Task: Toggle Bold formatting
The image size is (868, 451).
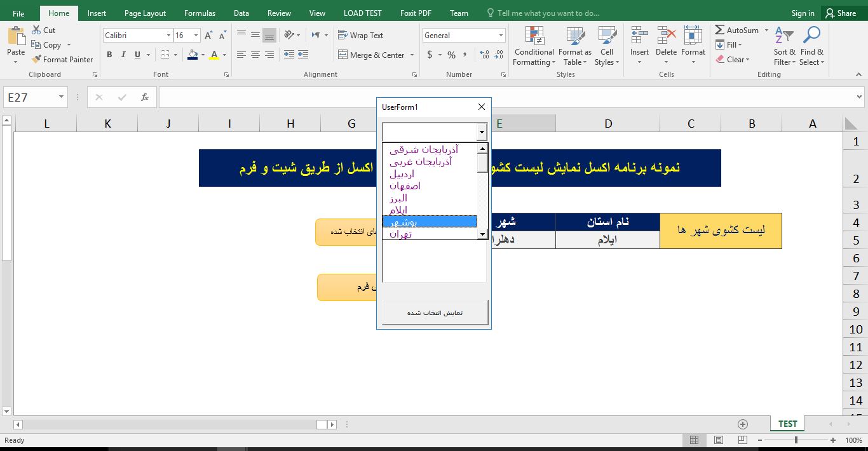Action: tap(109, 55)
